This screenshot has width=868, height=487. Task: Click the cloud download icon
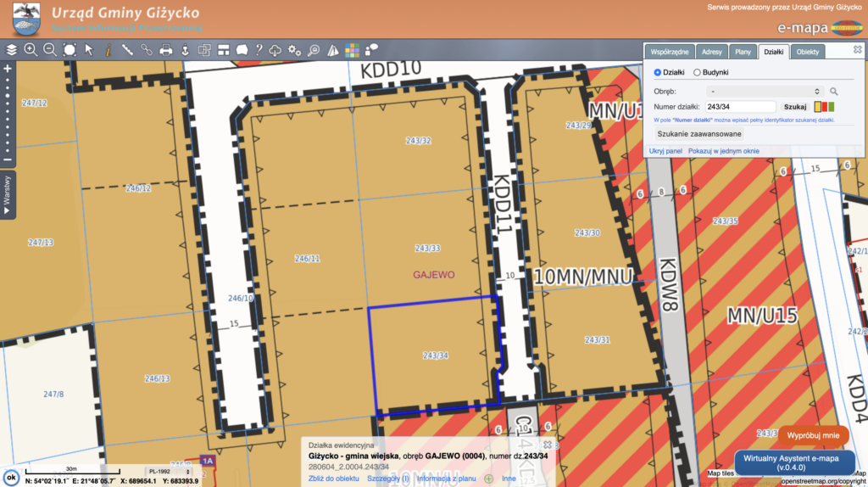point(275,50)
